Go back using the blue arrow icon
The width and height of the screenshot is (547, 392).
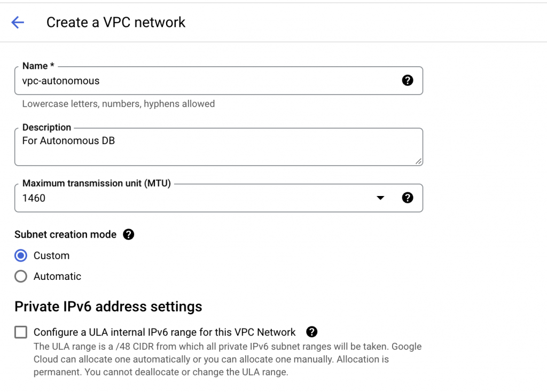pyautogui.click(x=18, y=22)
